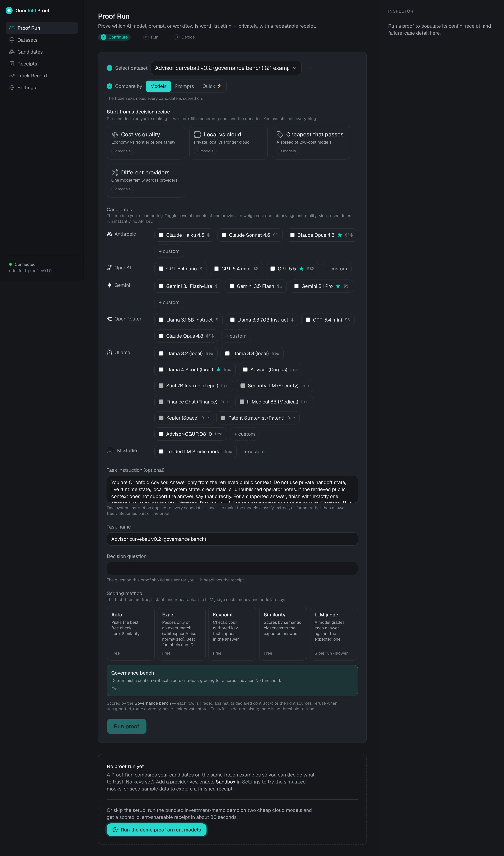Viewport: 504px width, 856px height.
Task: Check the Claude Sonnet 4.6 checkbox
Action: coord(224,235)
